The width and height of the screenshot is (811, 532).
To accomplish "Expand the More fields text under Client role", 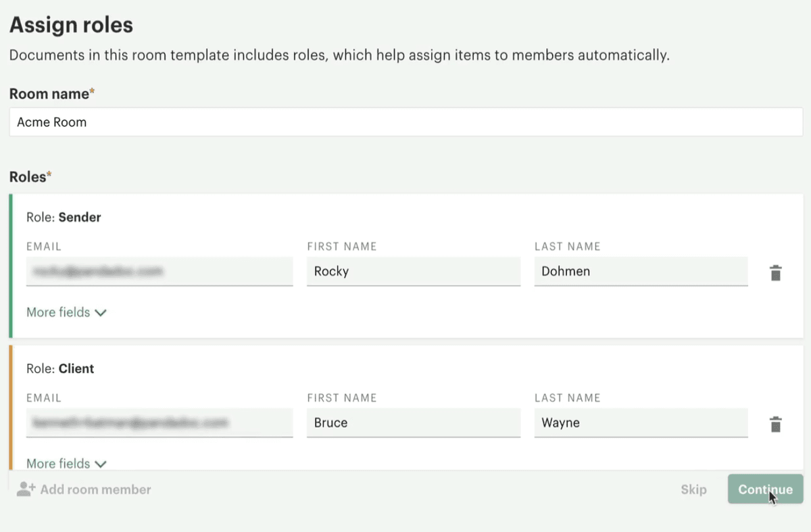I will (x=58, y=464).
